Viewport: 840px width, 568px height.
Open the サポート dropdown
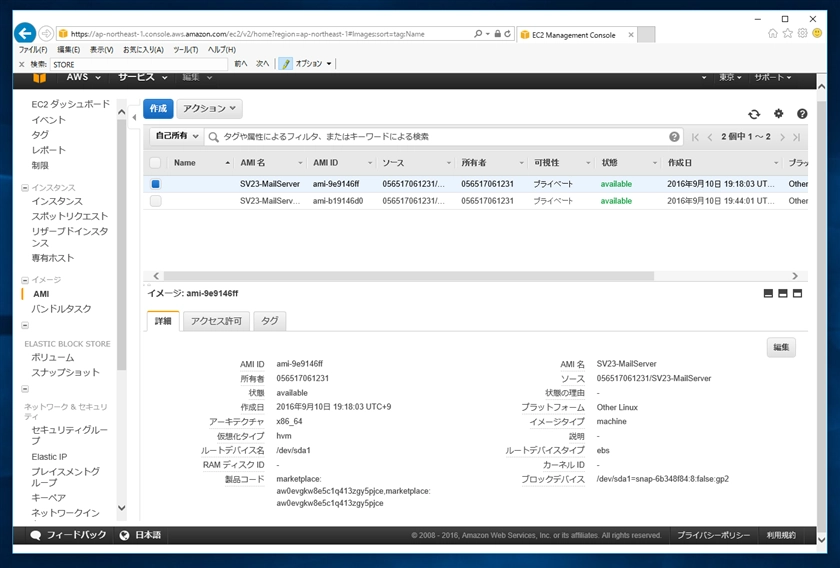pos(772,77)
